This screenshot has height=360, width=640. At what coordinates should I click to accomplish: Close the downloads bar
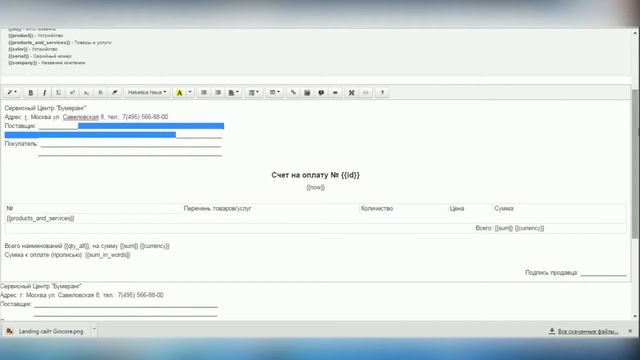coord(630,331)
